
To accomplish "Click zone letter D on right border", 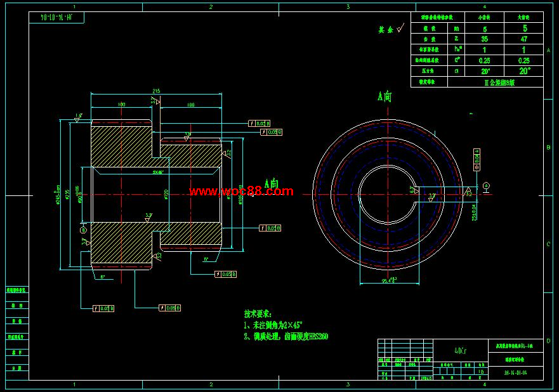I will click(548, 341).
